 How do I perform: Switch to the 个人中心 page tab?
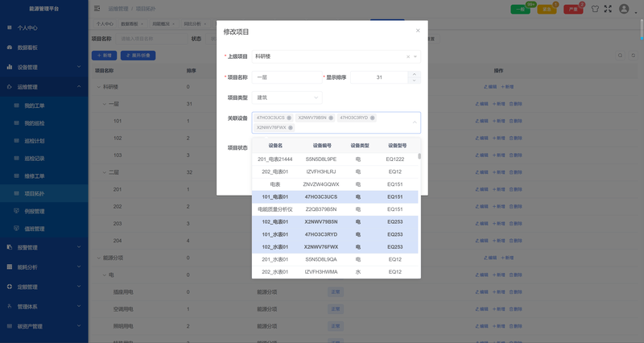click(x=105, y=24)
